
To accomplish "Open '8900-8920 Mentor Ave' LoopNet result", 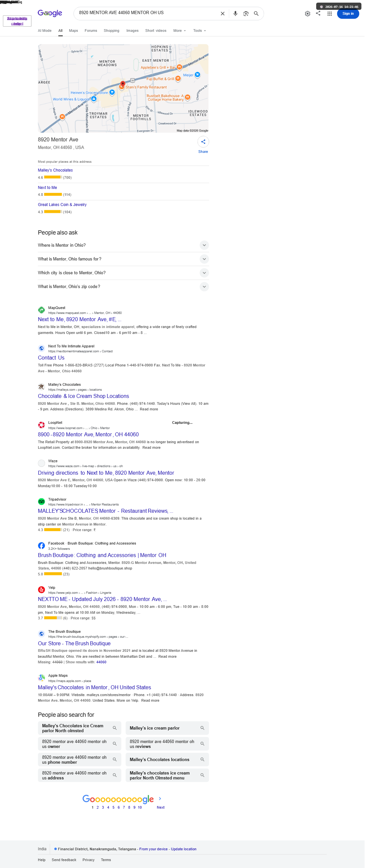I will [88, 434].
